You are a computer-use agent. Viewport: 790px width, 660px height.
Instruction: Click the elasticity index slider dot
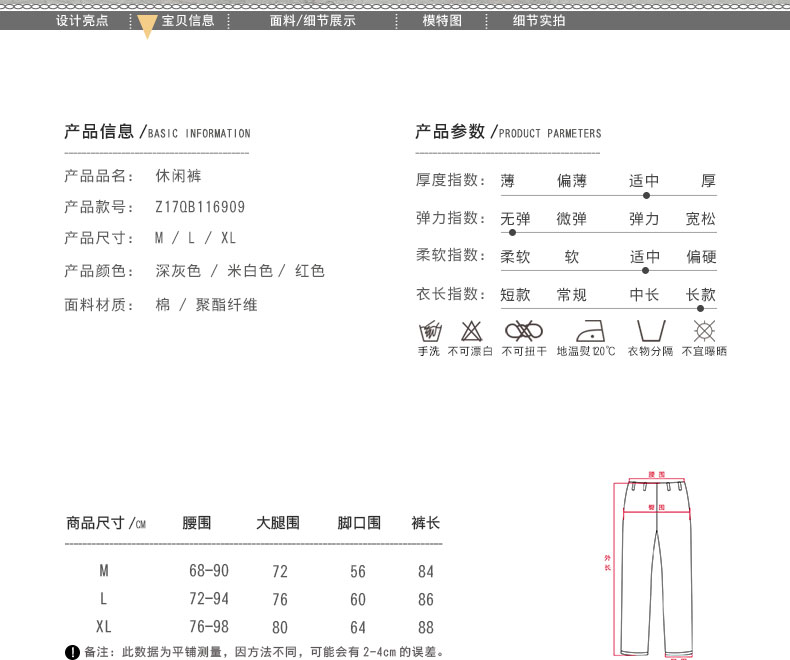tap(513, 233)
